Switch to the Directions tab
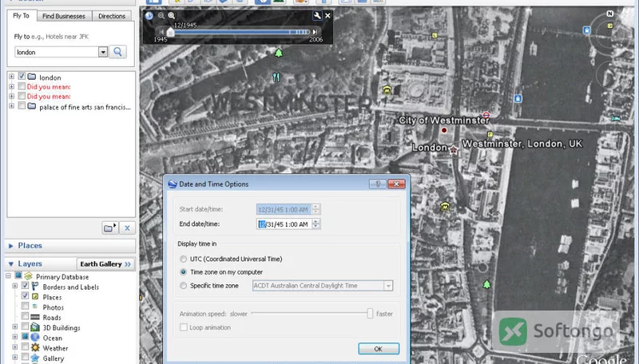639x364 pixels. point(112,16)
